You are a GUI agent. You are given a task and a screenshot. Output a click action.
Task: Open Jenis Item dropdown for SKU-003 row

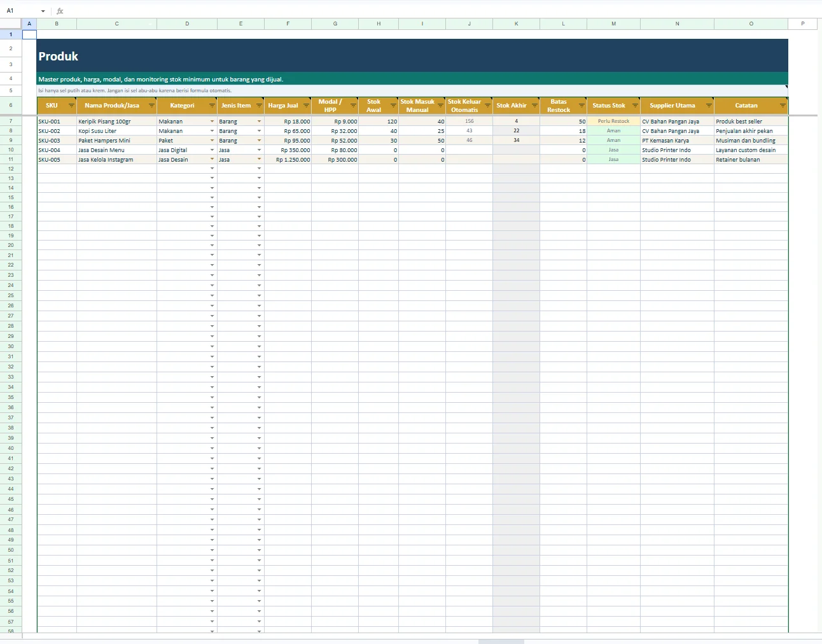259,141
